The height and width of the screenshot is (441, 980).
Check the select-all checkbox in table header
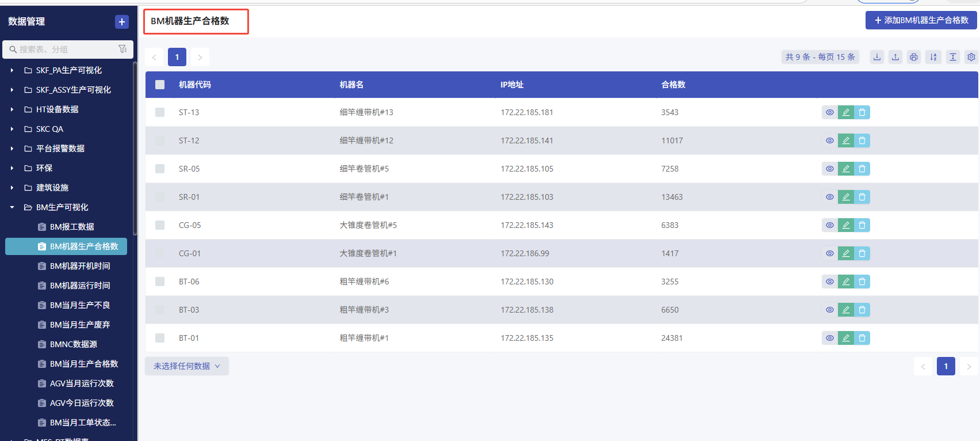pos(160,85)
